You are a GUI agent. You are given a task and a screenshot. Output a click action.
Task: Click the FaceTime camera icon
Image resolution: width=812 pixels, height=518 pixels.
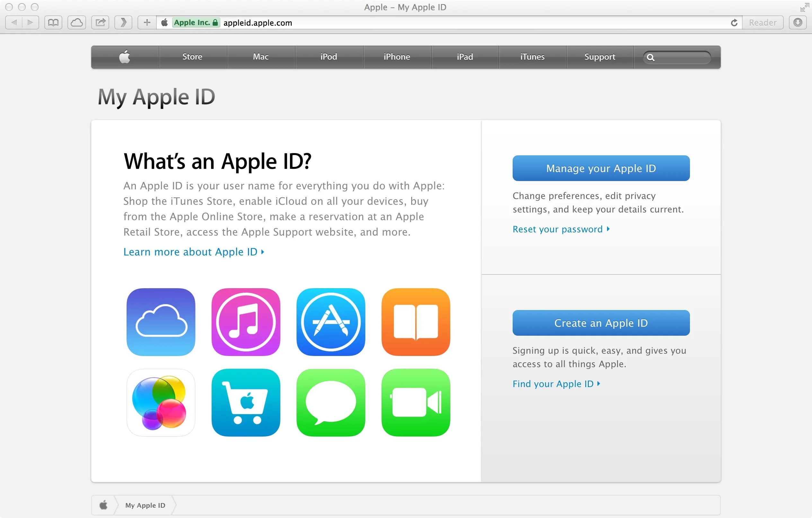416,402
